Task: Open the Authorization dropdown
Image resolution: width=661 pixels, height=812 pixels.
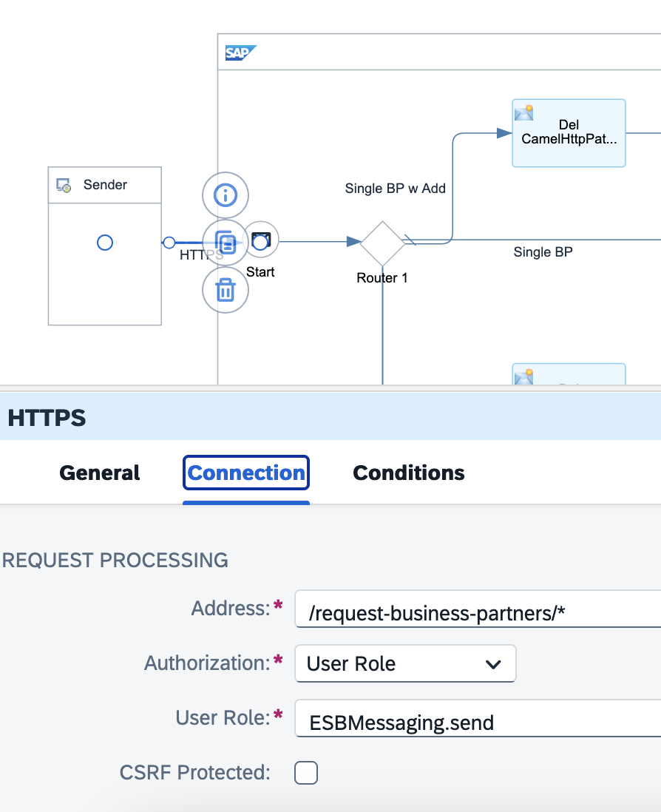Action: point(405,663)
